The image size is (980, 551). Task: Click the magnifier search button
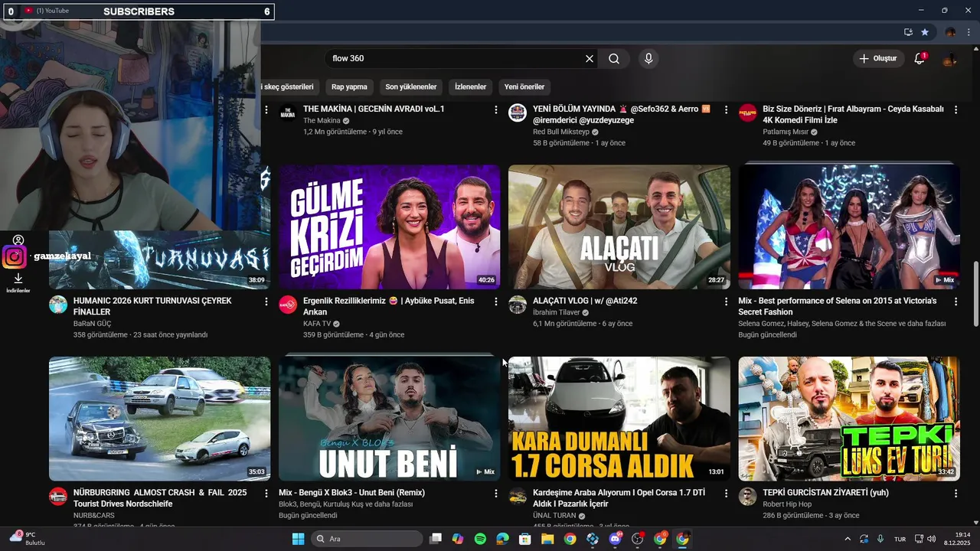coord(614,59)
